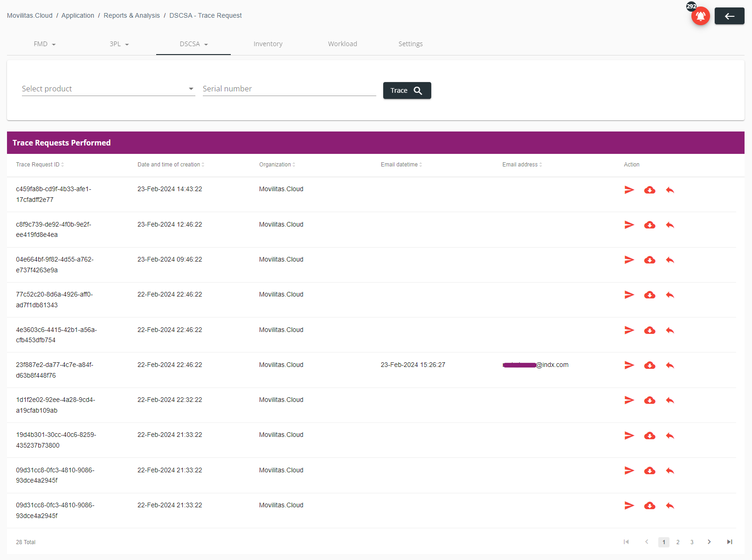Click the 28 Total count
Viewport: 752px width, 560px height.
coord(26,542)
